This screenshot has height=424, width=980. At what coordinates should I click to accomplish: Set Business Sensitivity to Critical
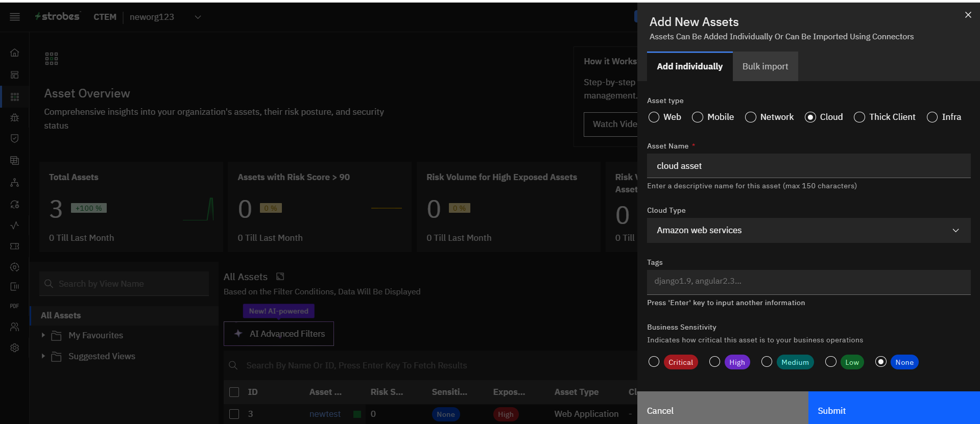(x=654, y=362)
